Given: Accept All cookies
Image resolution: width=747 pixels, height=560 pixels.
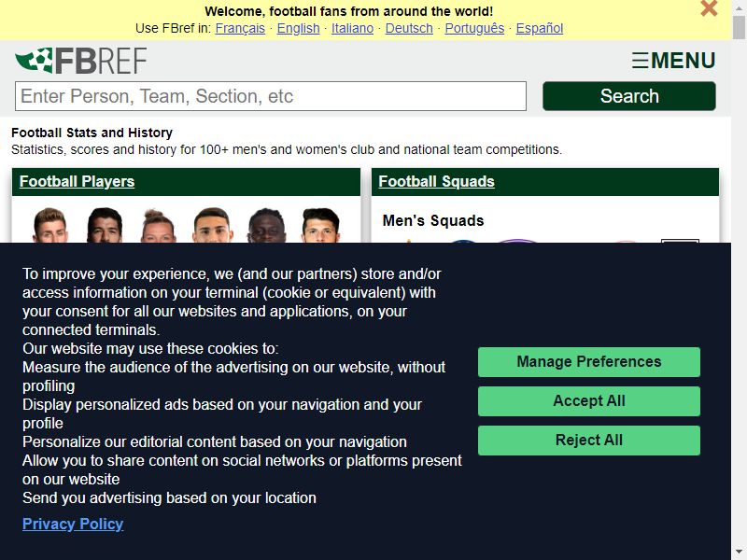Looking at the screenshot, I should pyautogui.click(x=589, y=401).
